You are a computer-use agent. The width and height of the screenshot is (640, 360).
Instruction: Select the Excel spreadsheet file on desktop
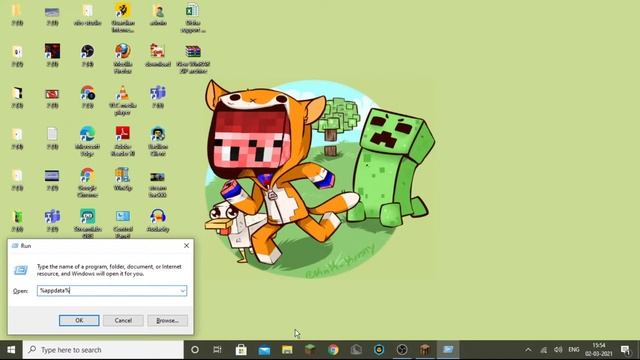(193, 18)
